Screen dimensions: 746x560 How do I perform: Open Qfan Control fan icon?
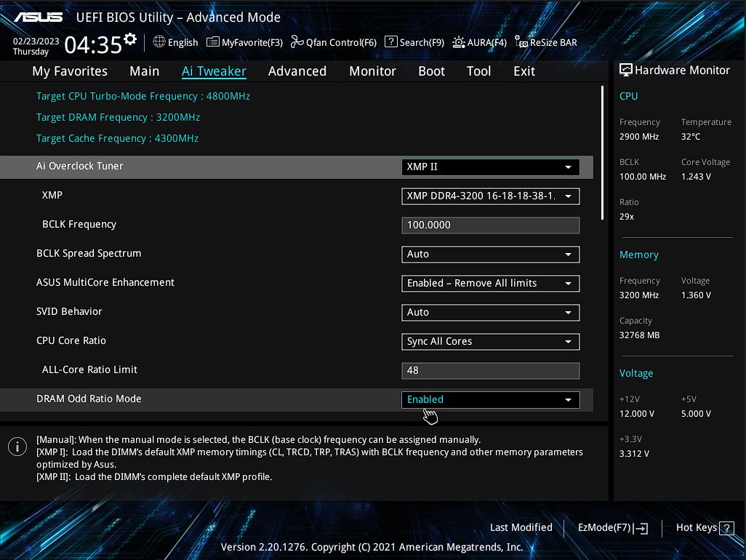point(297,42)
